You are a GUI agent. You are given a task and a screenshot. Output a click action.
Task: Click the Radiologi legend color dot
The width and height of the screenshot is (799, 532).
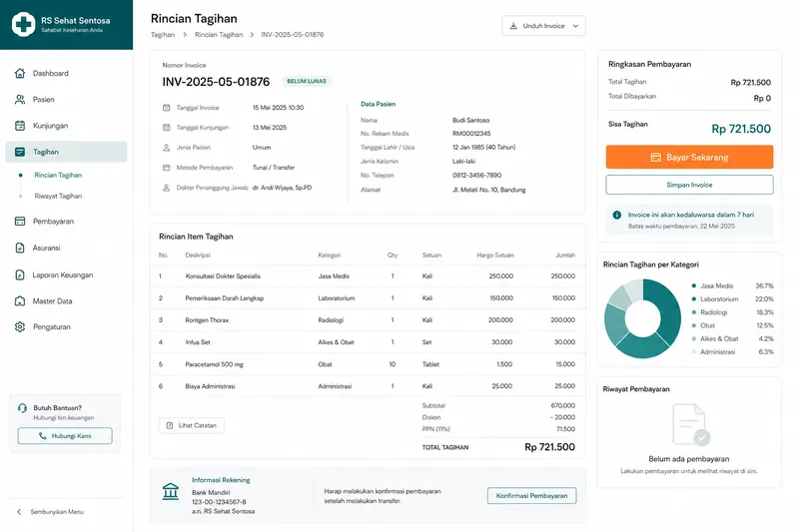coord(693,312)
